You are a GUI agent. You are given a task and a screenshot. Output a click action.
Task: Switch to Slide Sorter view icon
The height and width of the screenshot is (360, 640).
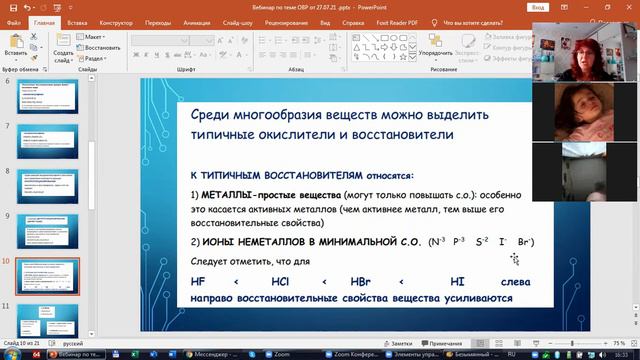click(x=499, y=344)
